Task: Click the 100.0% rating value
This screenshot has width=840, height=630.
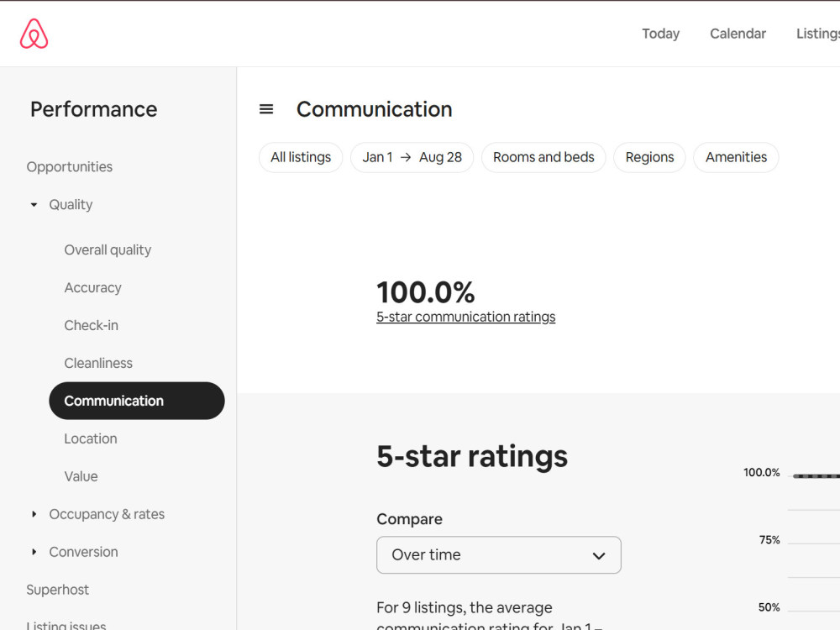Action: (x=425, y=292)
